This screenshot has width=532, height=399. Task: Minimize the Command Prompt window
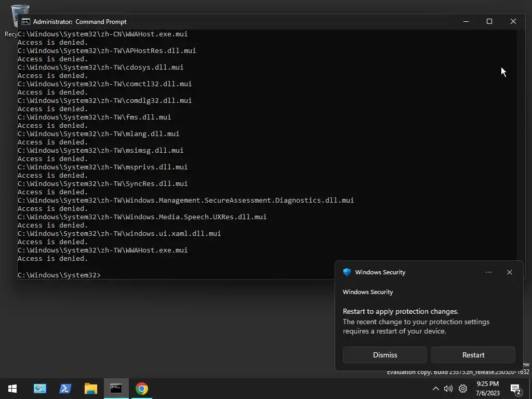466,22
